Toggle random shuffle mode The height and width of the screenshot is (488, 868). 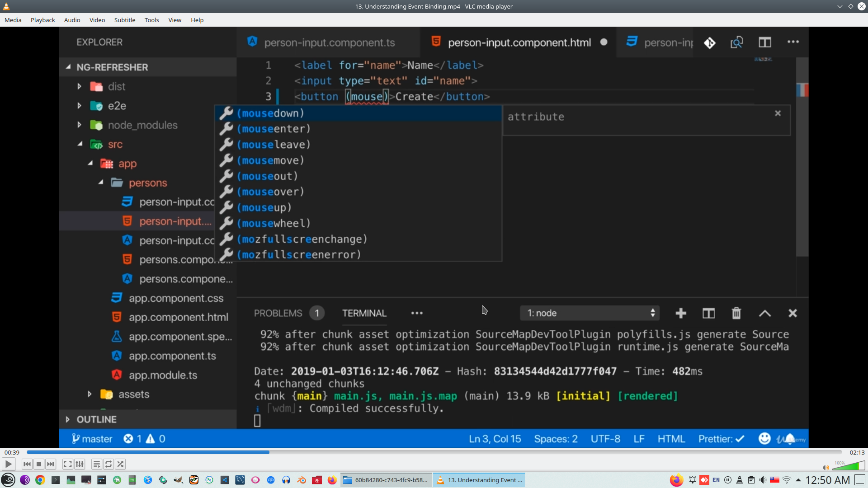[x=120, y=464]
